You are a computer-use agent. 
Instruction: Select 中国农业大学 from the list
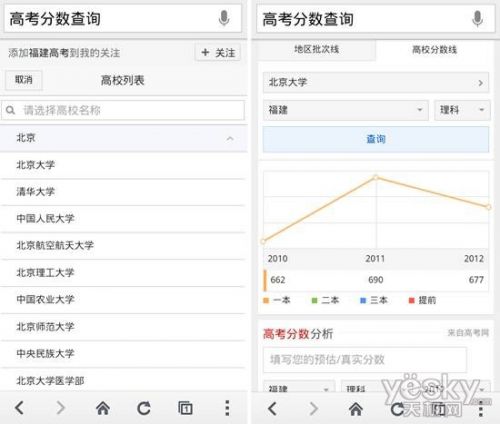point(123,300)
